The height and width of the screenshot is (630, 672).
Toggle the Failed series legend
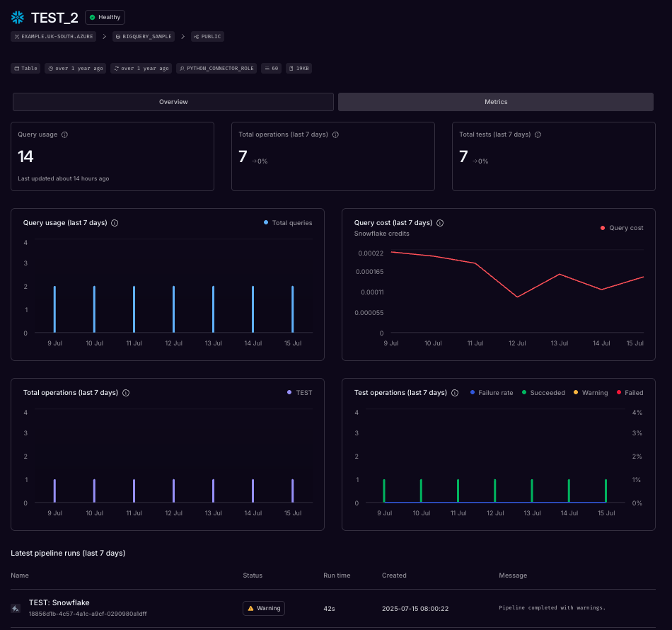[630, 393]
